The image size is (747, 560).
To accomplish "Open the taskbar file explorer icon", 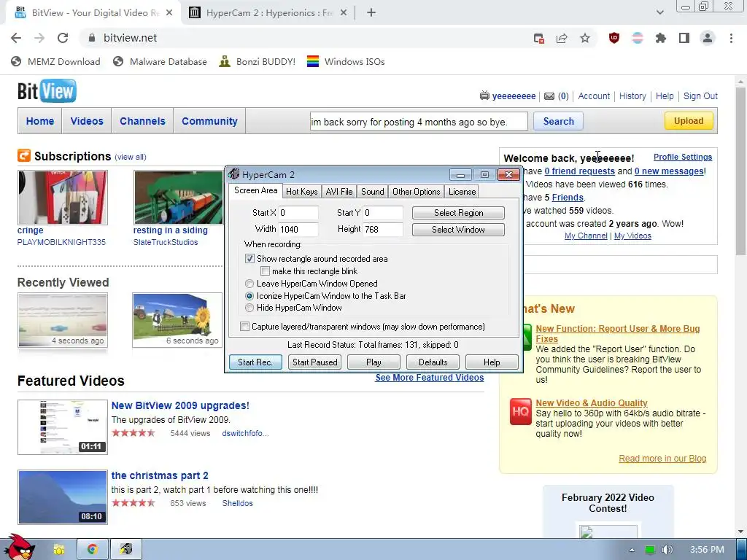I will pos(59,549).
